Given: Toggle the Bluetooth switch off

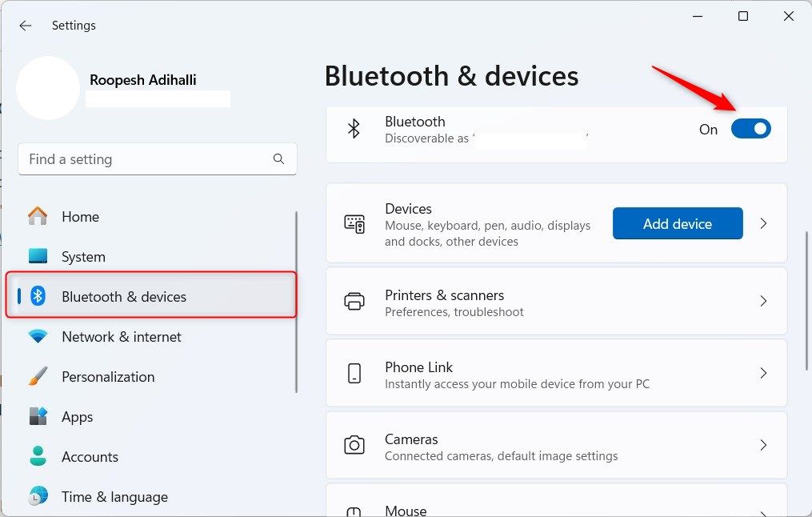Looking at the screenshot, I should (x=750, y=128).
